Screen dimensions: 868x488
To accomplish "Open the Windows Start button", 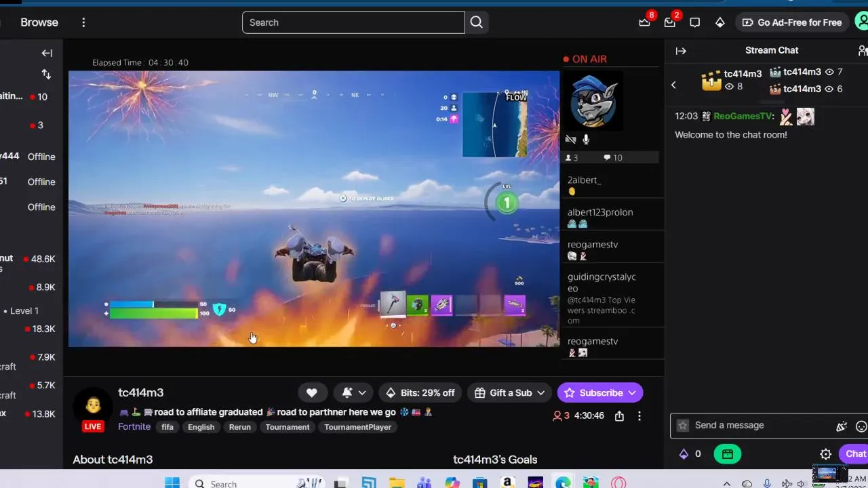I will [172, 483].
